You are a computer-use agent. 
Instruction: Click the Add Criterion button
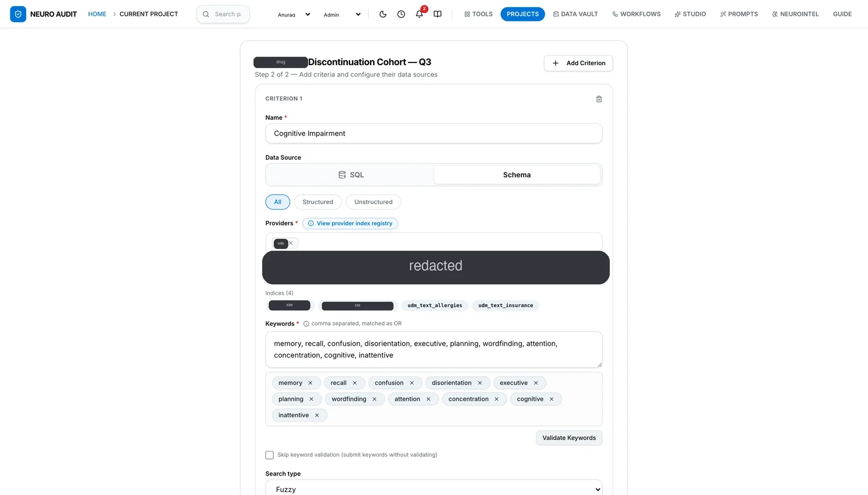578,63
